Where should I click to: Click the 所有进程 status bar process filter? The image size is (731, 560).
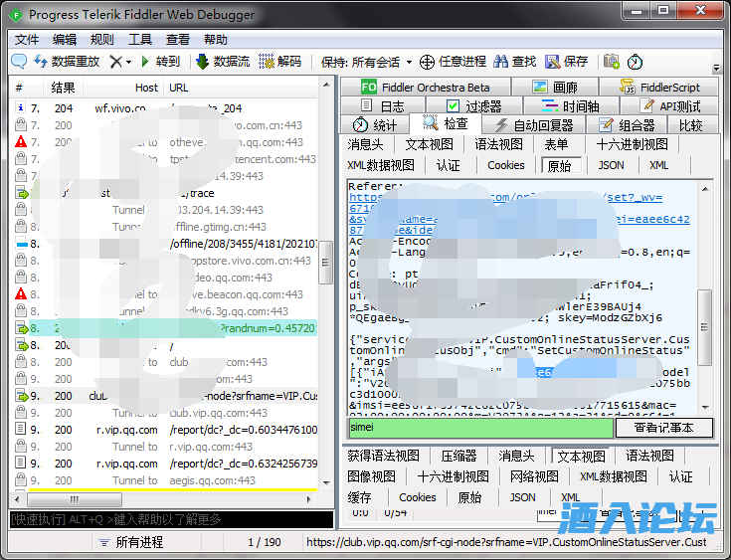click(132, 542)
